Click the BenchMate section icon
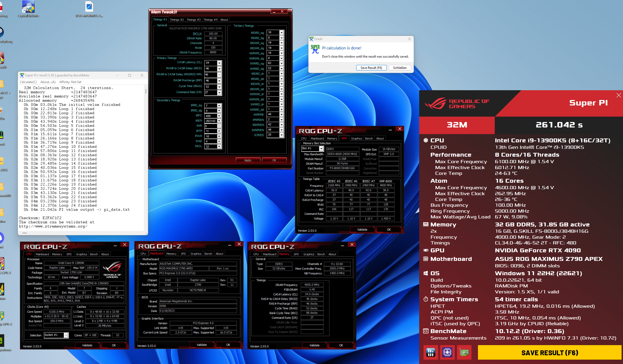 pyautogui.click(x=426, y=331)
